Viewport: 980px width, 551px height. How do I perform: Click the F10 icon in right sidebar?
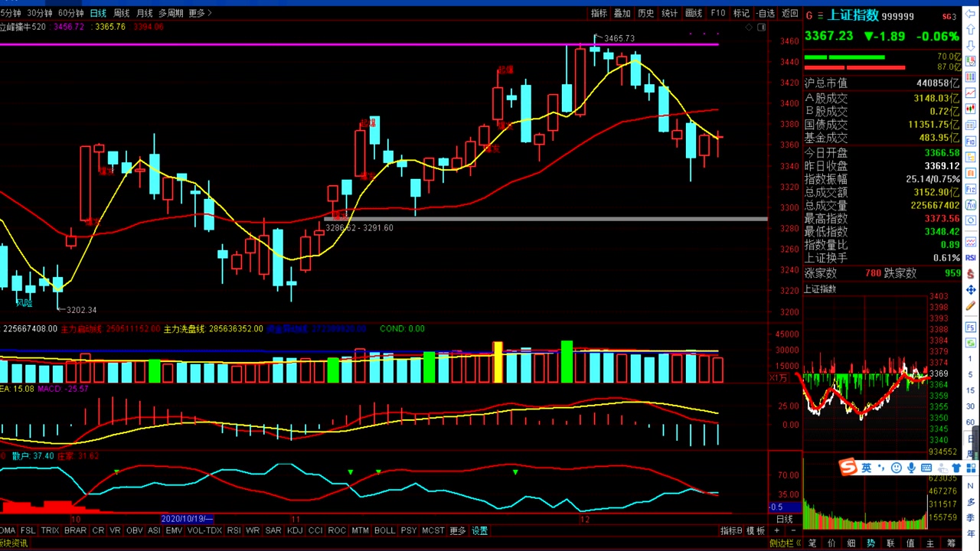coord(971,141)
